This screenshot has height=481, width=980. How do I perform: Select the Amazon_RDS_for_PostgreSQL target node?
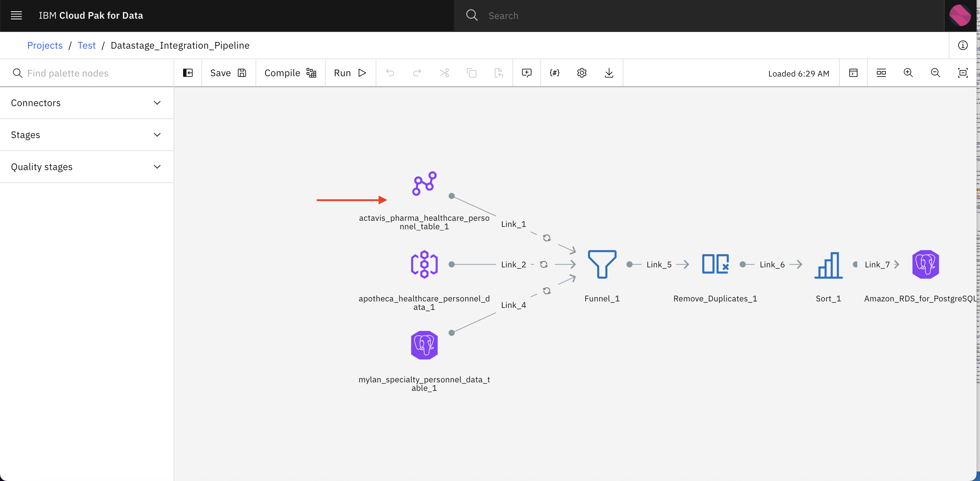[x=925, y=264]
